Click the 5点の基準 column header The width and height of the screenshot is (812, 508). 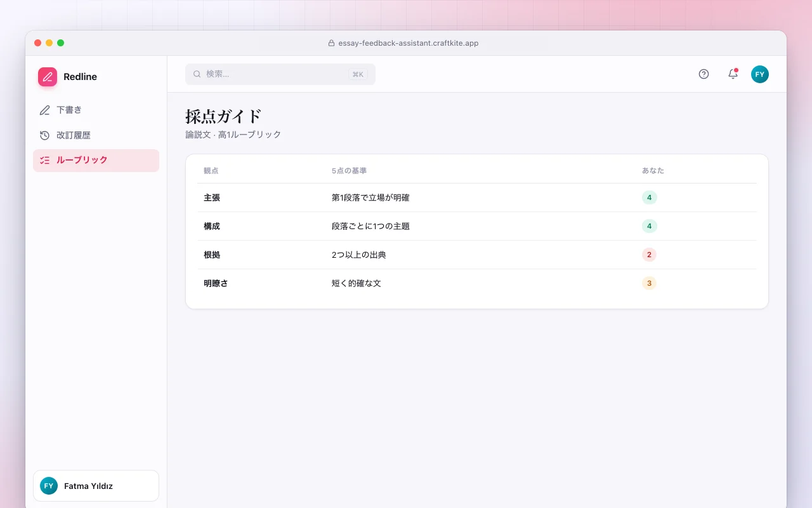tap(349, 171)
